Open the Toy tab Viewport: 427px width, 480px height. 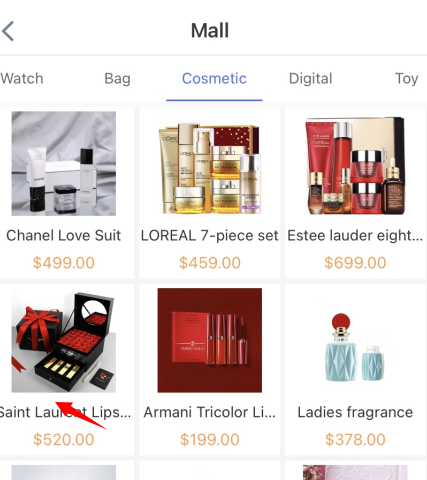point(406,79)
